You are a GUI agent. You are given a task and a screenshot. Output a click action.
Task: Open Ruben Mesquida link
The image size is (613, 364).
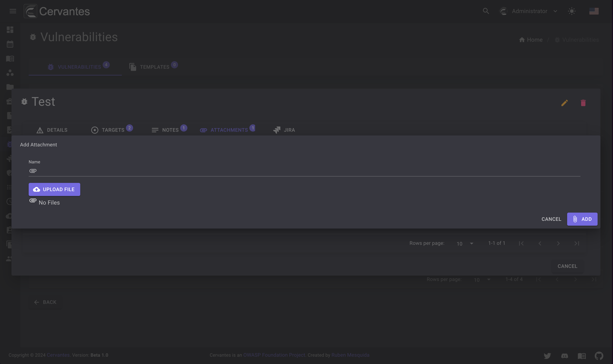tap(350, 355)
